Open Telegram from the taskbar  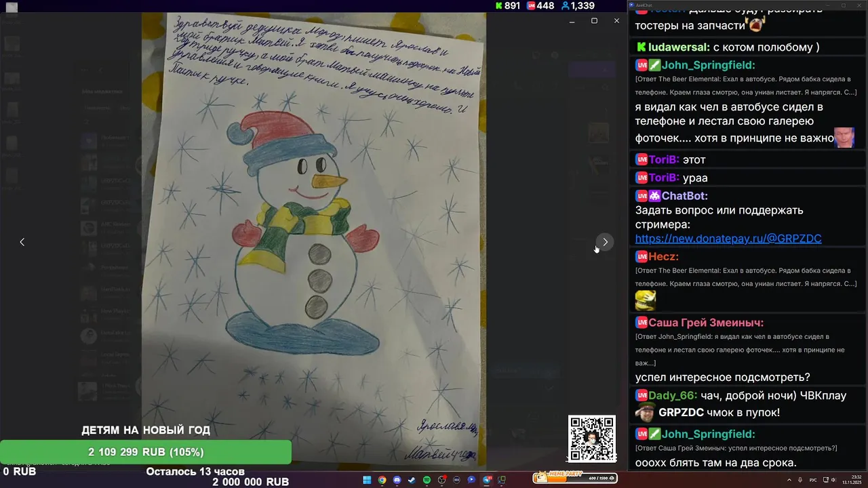tap(486, 480)
